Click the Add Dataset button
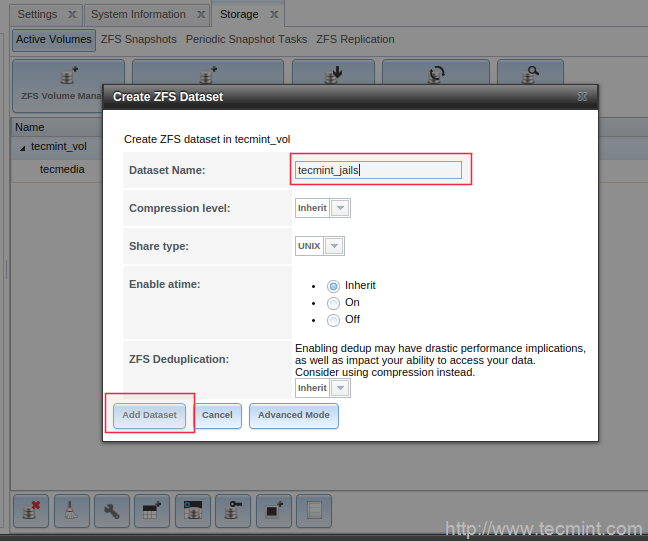Viewport: 648px width, 541px height. (x=149, y=415)
